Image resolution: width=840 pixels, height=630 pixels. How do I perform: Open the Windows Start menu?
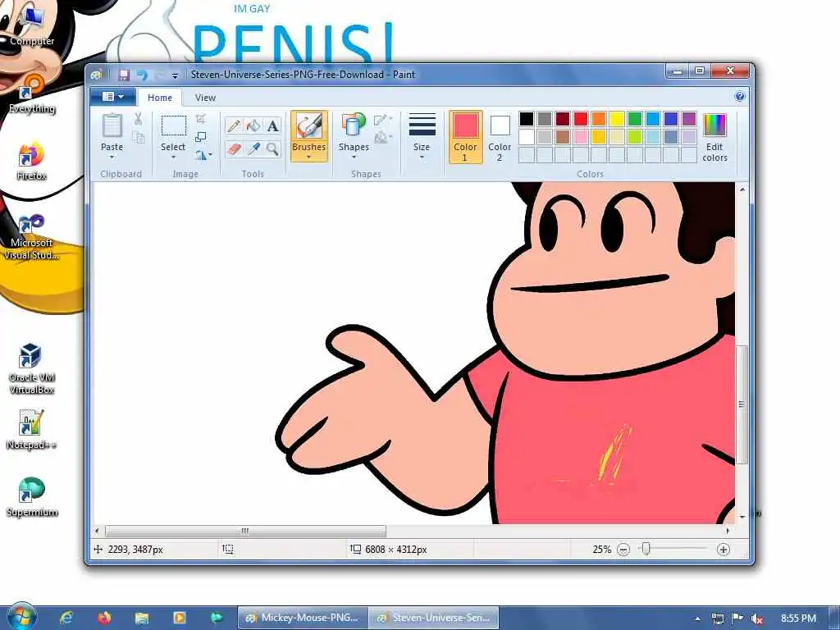pyautogui.click(x=21, y=617)
